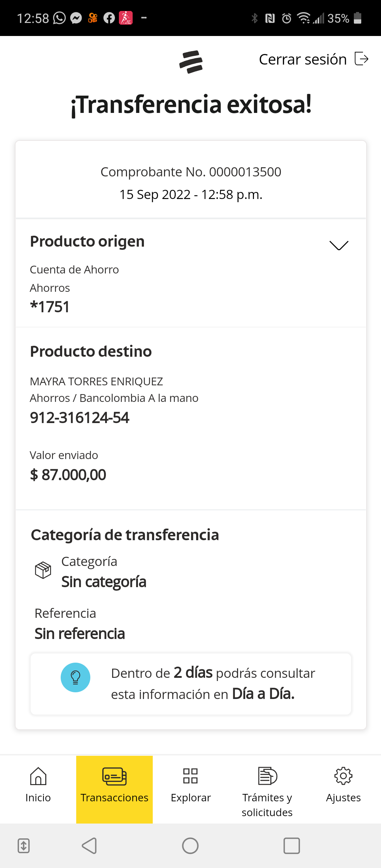Tap the scroll capture icon bottom-left
This screenshot has height=868, width=381.
(24, 845)
